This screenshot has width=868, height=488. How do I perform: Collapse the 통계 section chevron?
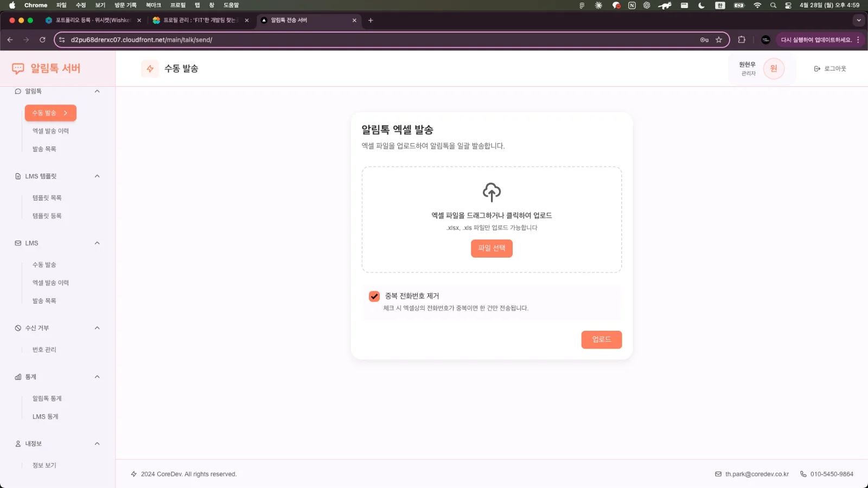[x=97, y=377]
